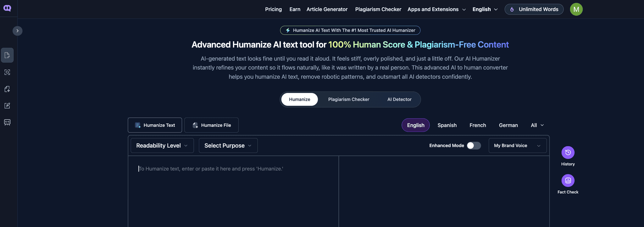Viewport: 644px width, 227px height.
Task: Click the lightning bolt icon in banner
Action: click(x=288, y=30)
